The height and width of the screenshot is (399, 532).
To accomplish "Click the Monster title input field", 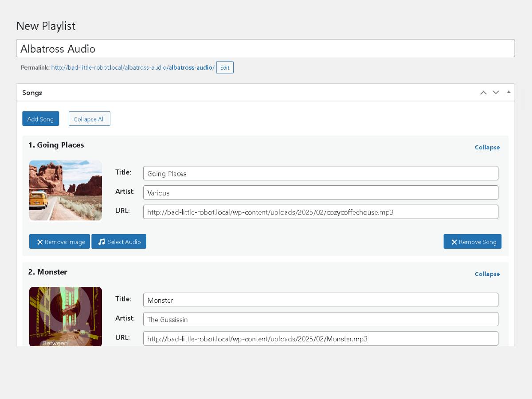I will click(321, 300).
